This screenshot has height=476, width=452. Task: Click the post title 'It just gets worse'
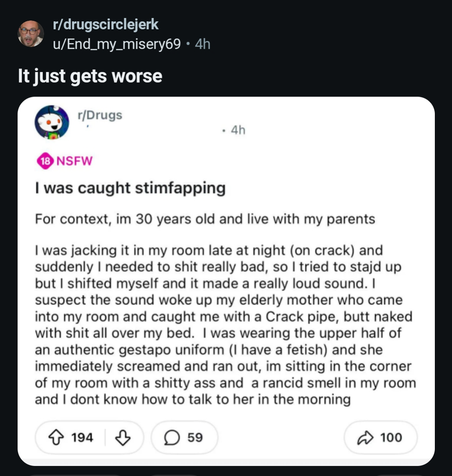pyautogui.click(x=90, y=76)
